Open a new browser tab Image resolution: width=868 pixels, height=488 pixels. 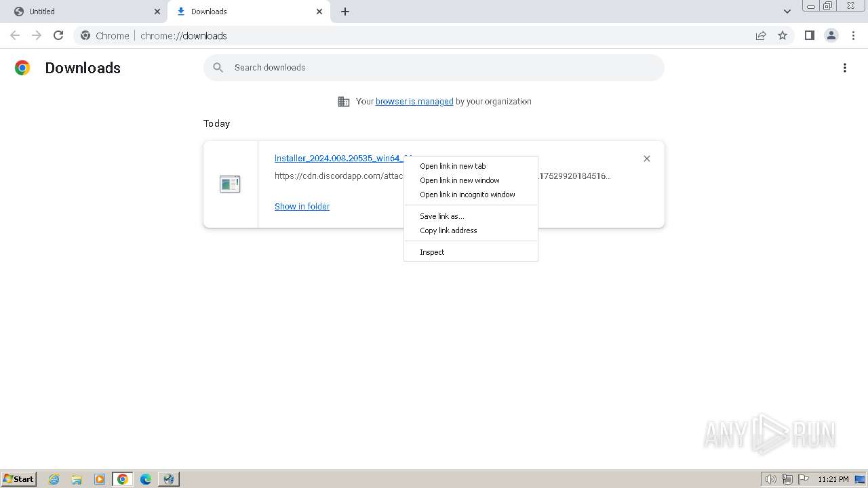pos(345,12)
